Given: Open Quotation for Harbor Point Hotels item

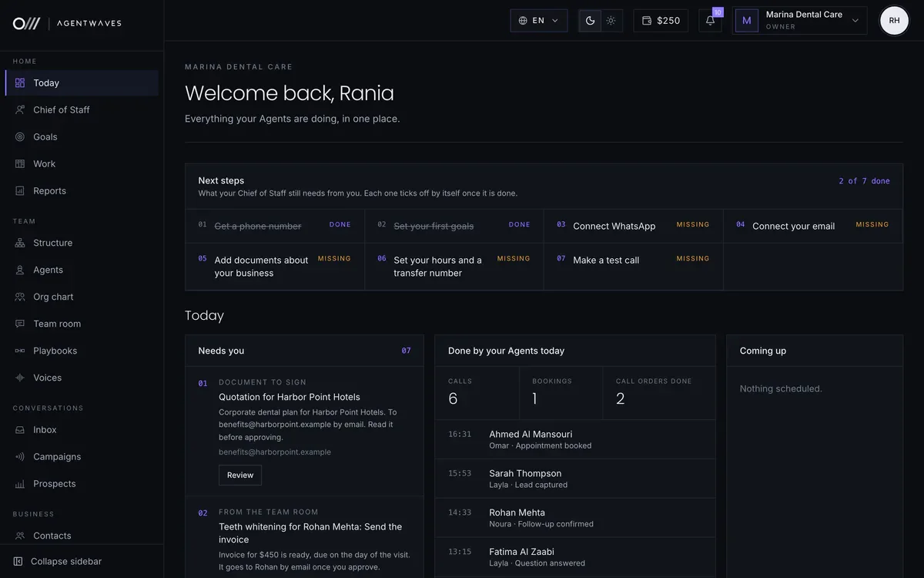Looking at the screenshot, I should pos(290,397).
